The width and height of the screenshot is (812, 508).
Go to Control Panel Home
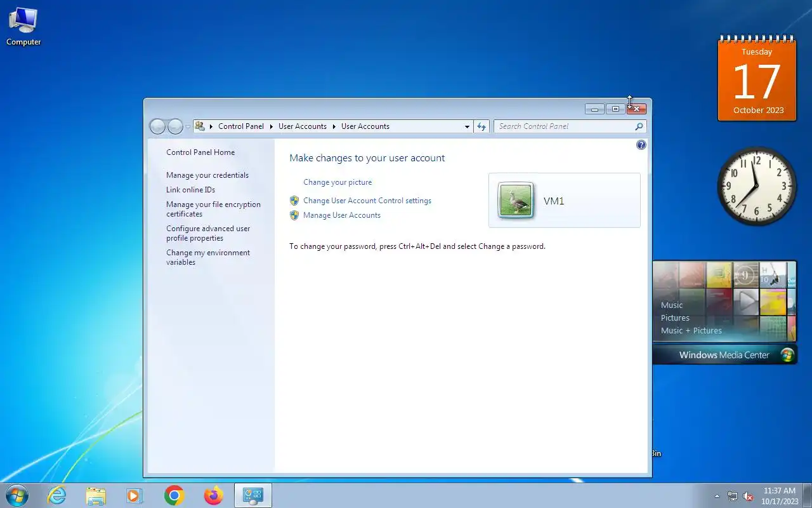pos(200,152)
